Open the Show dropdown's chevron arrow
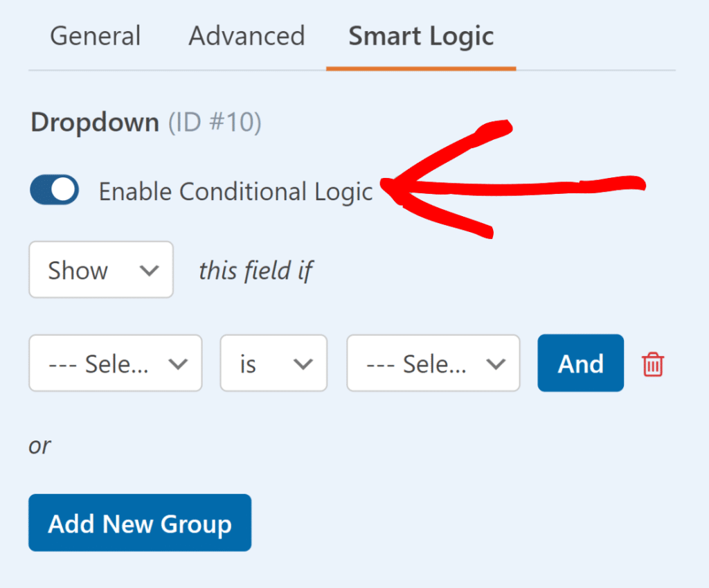709x588 pixels. coord(150,270)
